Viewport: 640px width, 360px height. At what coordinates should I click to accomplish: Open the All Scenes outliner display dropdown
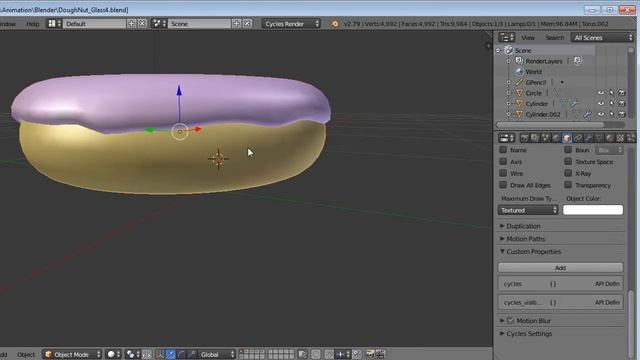602,38
